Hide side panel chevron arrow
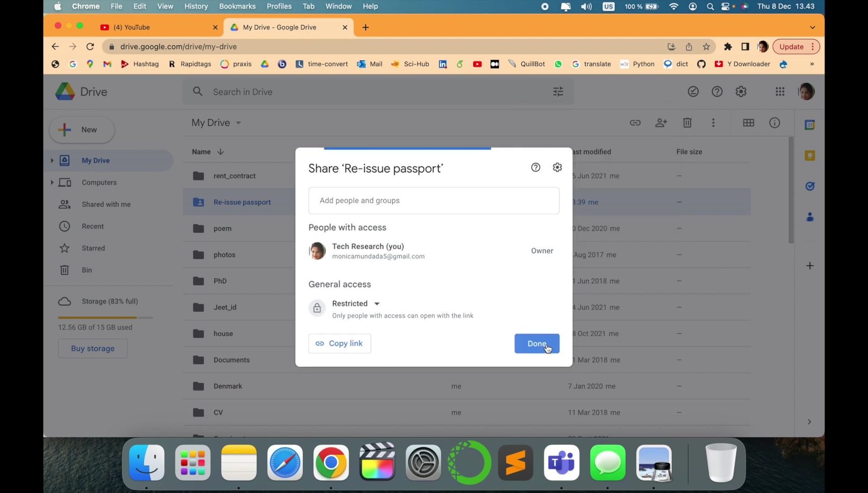 (x=809, y=422)
